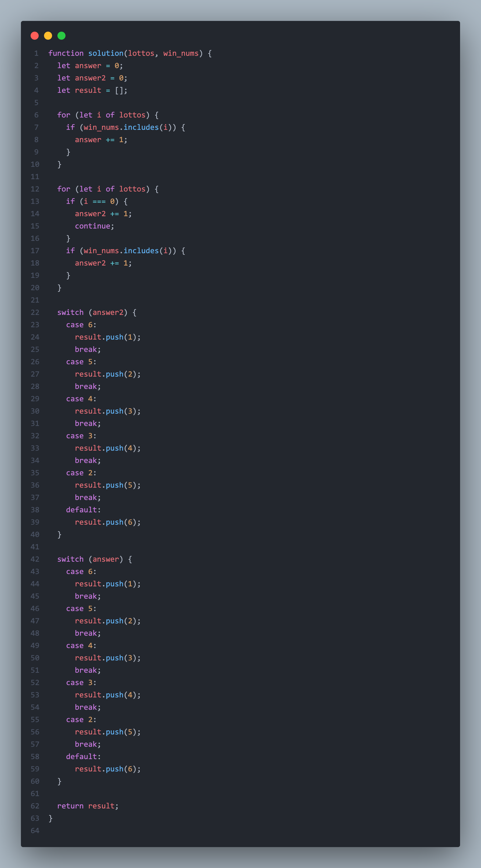Click "result.push(2);" on line 27
Image resolution: width=481 pixels, height=868 pixels.
click(108, 374)
